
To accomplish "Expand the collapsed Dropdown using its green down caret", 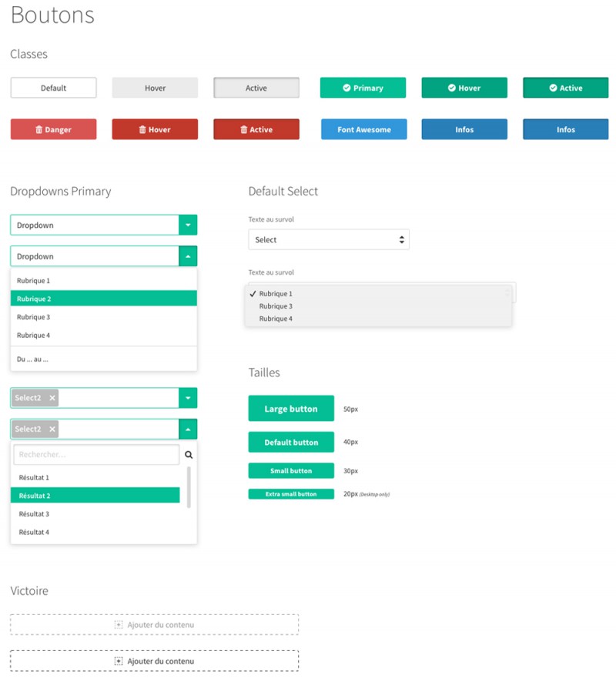I will pyautogui.click(x=188, y=225).
